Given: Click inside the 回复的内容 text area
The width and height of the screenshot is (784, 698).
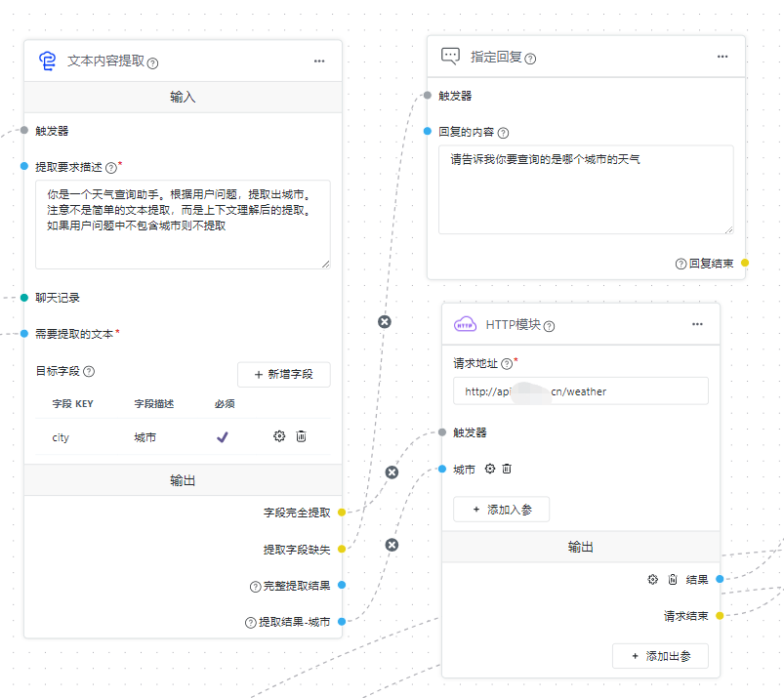Looking at the screenshot, I should point(585,189).
